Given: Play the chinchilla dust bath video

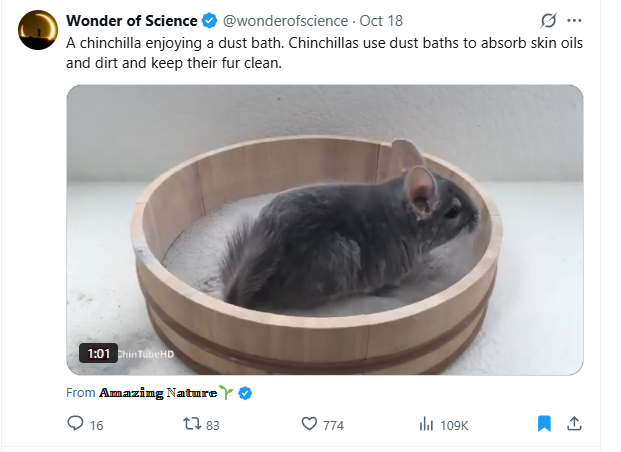Looking at the screenshot, I should click(x=325, y=230).
